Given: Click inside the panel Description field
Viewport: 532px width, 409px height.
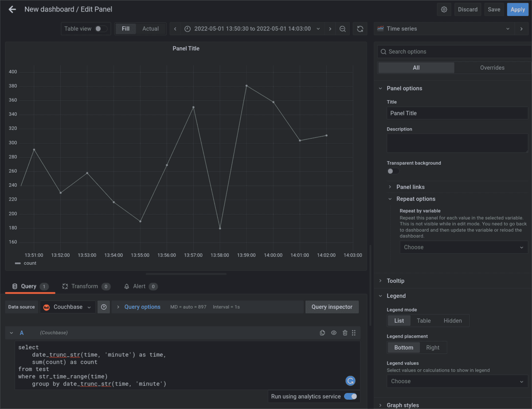Looking at the screenshot, I should [457, 143].
